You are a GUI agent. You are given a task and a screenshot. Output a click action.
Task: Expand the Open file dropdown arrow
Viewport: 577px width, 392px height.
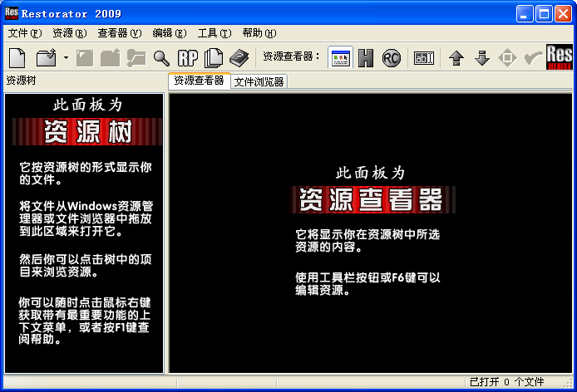(x=66, y=58)
